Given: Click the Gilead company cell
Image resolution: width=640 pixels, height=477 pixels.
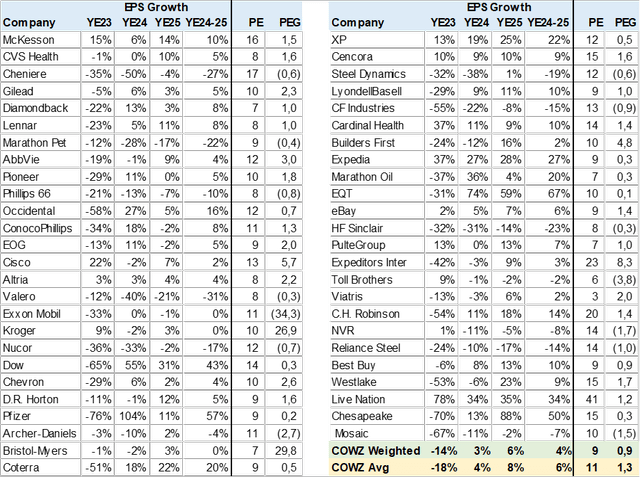Looking at the screenshot, I should pyautogui.click(x=40, y=91).
